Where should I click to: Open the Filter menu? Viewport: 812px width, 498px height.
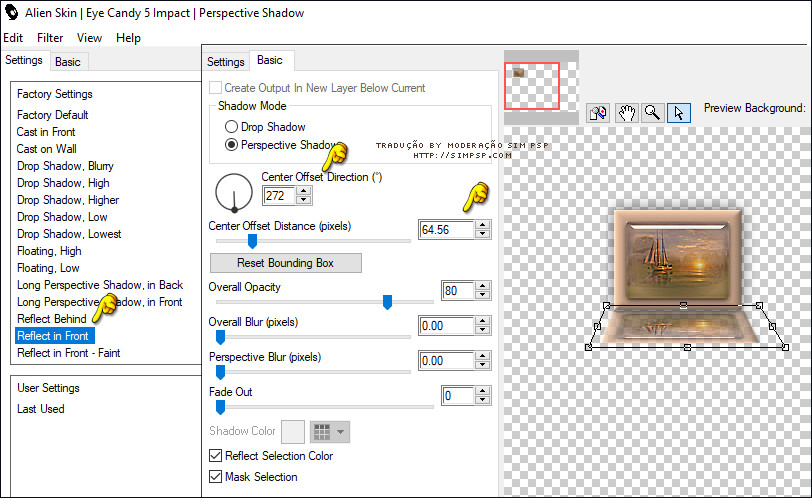click(50, 38)
